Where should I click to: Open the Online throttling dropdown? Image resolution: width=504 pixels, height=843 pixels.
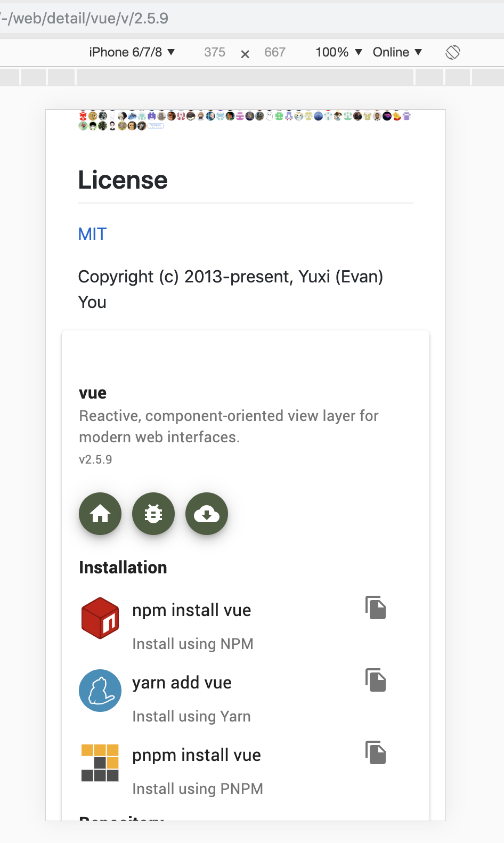point(397,52)
